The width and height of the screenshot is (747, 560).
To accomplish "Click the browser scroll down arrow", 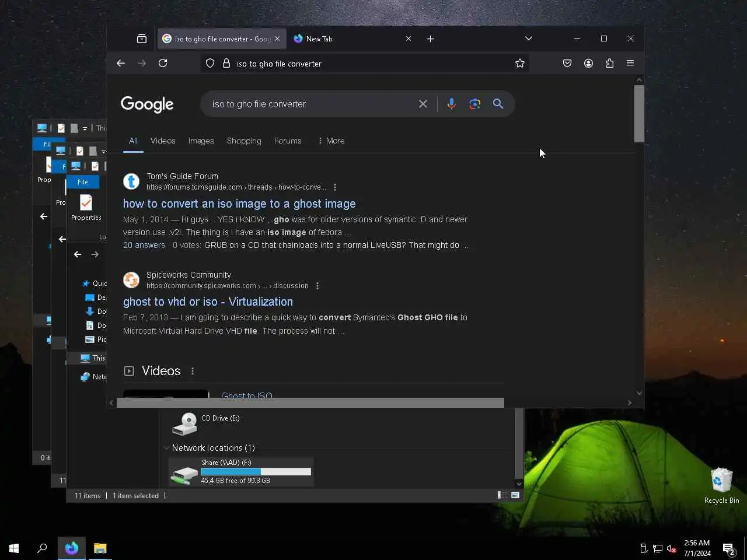I will click(639, 393).
